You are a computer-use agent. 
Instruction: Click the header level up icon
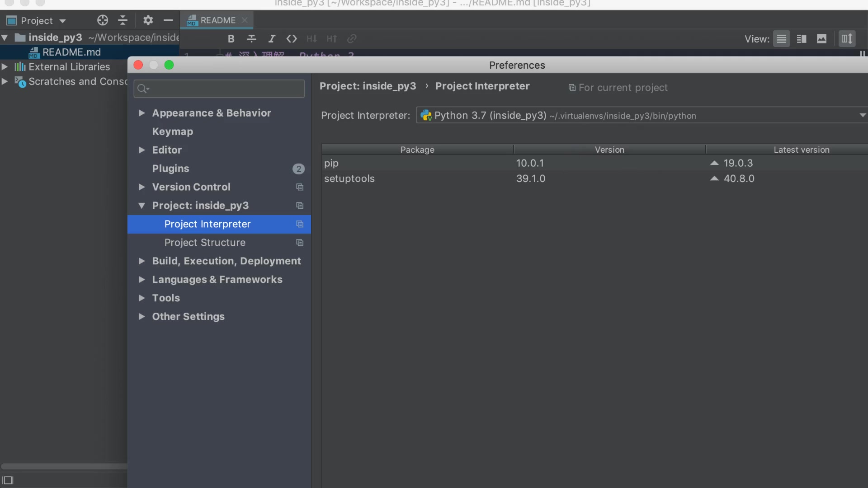click(x=332, y=39)
